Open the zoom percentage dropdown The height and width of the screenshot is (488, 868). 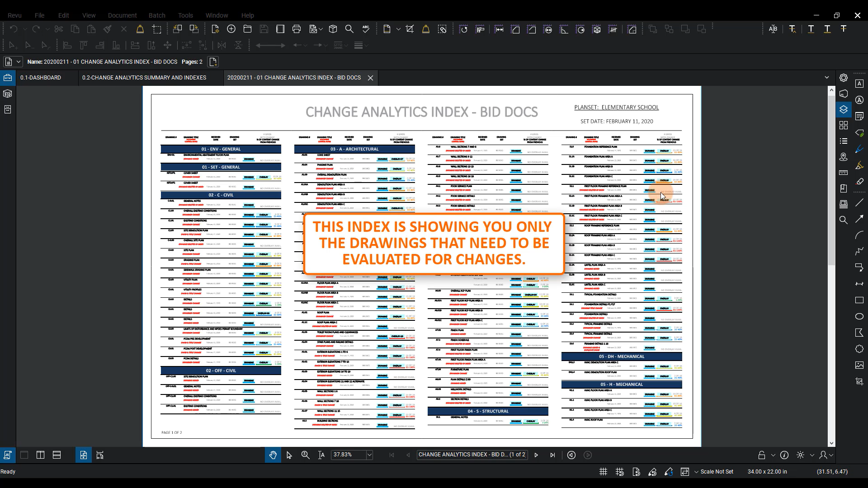tap(369, 455)
